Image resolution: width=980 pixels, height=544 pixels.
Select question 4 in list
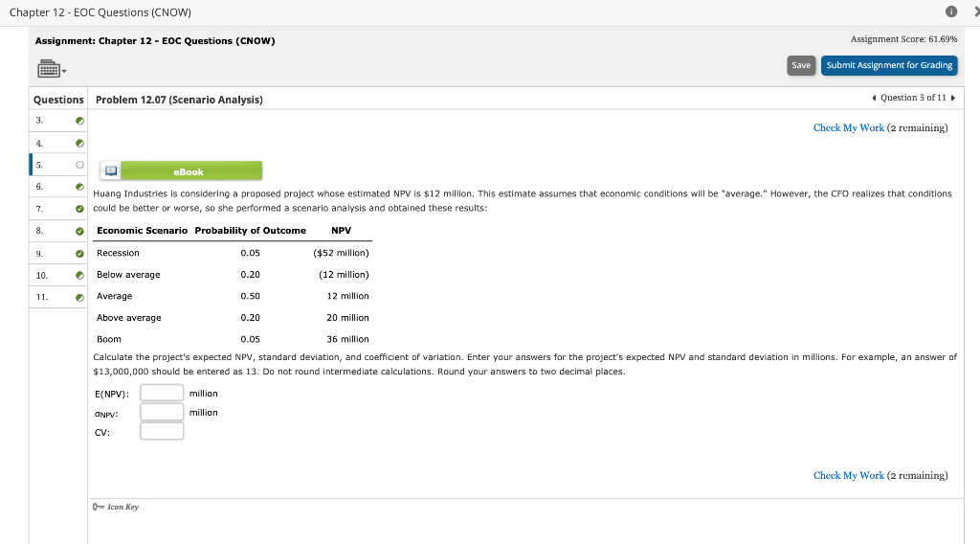tap(58, 144)
